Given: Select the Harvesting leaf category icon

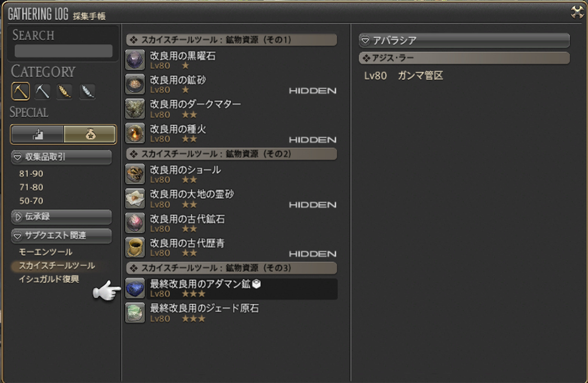Looking at the screenshot, I should (x=87, y=91).
